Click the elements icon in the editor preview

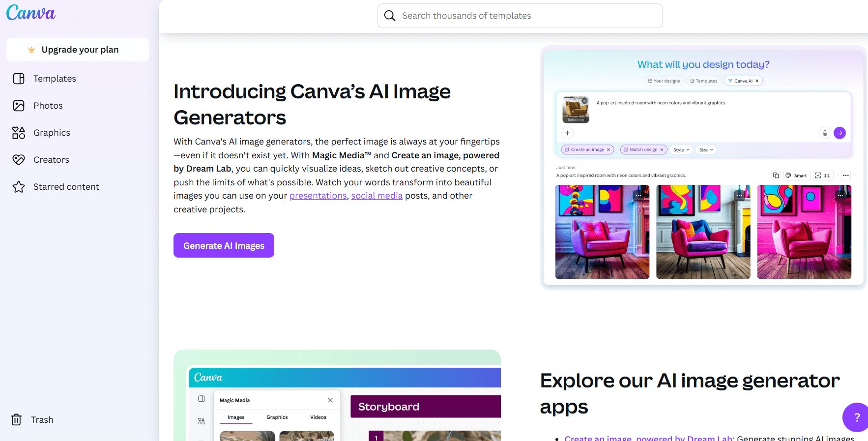[202, 421]
